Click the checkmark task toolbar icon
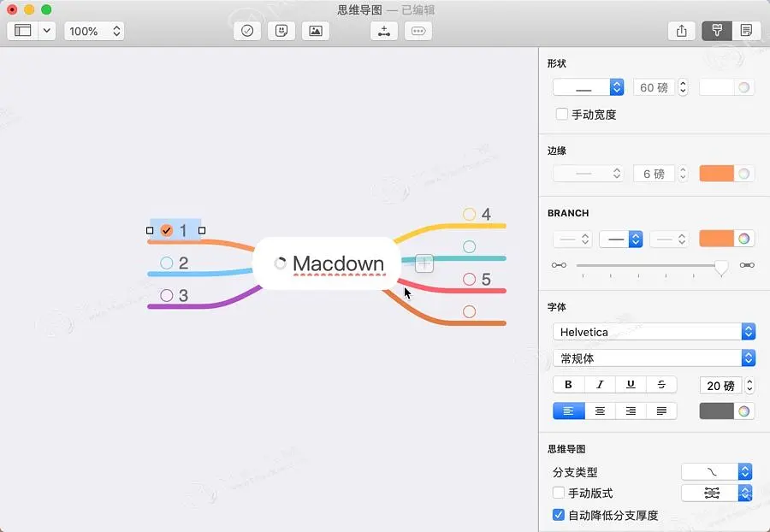 pyautogui.click(x=247, y=31)
